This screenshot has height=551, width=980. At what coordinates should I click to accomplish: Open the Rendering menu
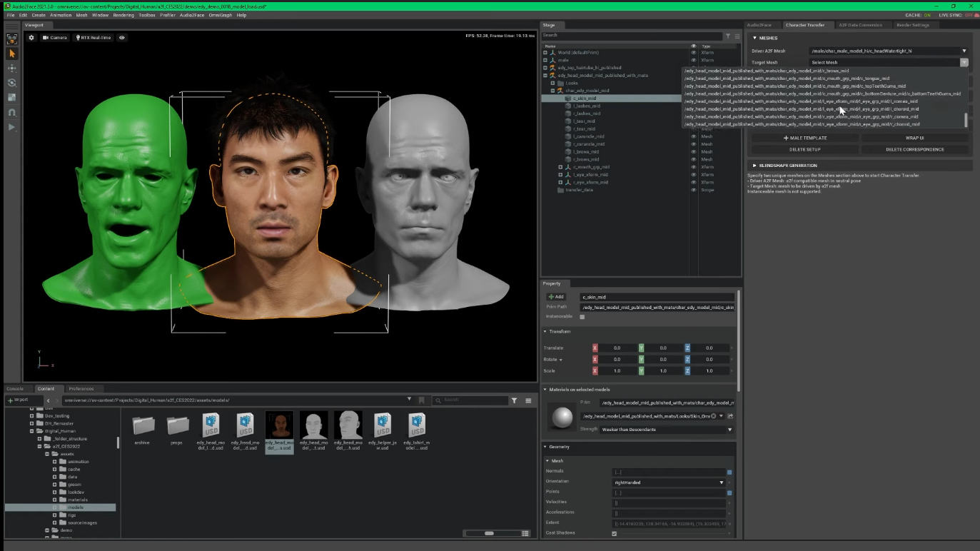click(x=123, y=15)
